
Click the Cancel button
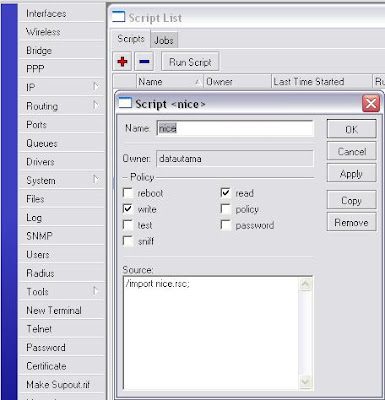coord(352,152)
